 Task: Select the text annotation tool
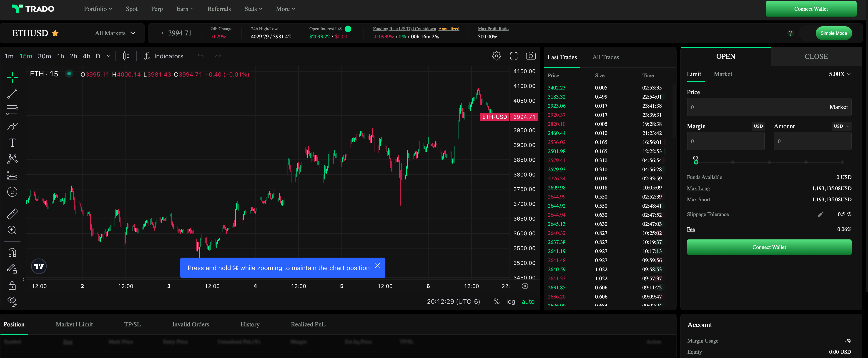(13, 143)
